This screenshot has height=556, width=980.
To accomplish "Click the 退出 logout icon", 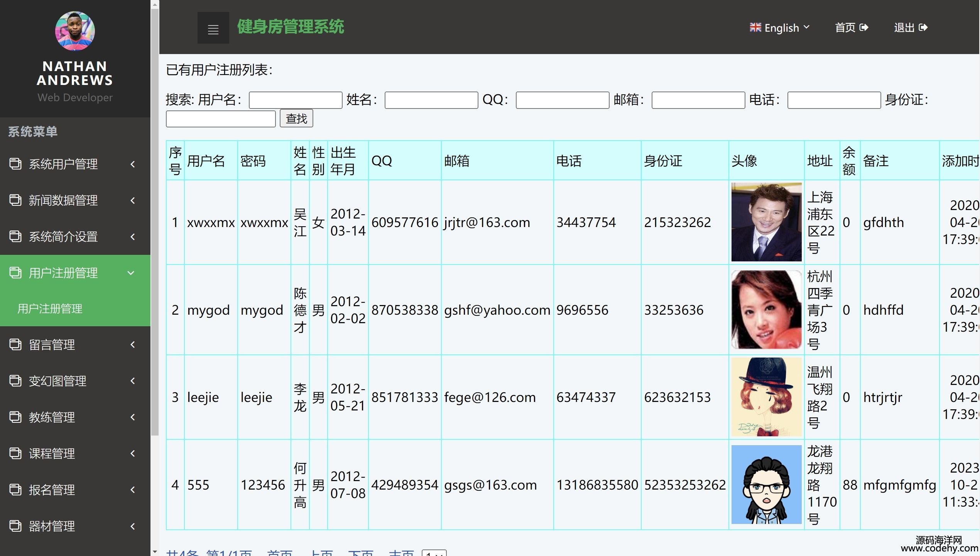I will [x=923, y=27].
